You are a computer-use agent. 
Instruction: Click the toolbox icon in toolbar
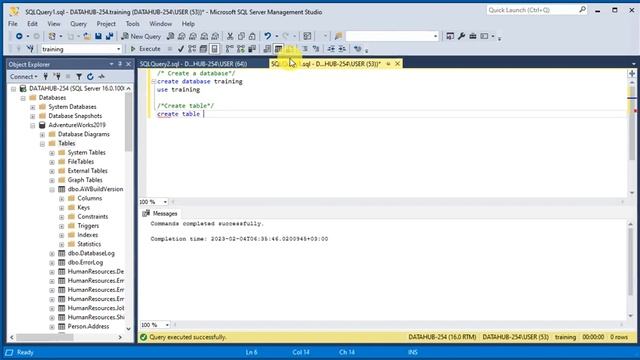pyautogui.click(x=473, y=36)
